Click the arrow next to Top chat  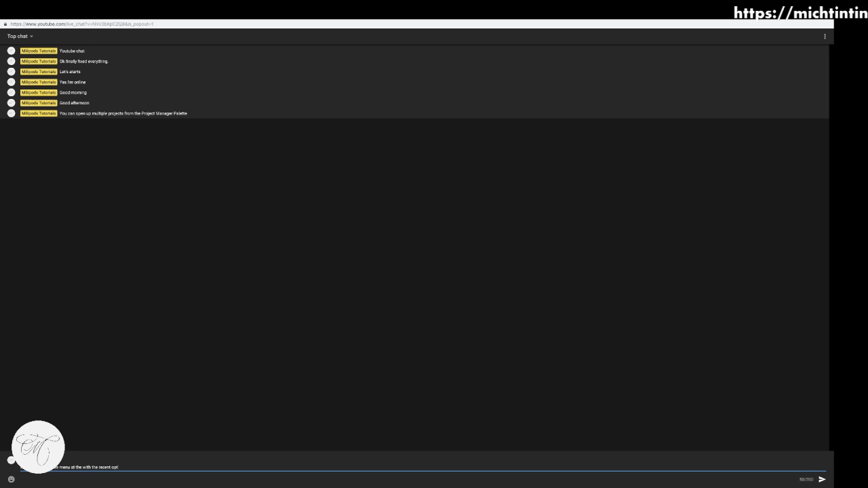31,37
